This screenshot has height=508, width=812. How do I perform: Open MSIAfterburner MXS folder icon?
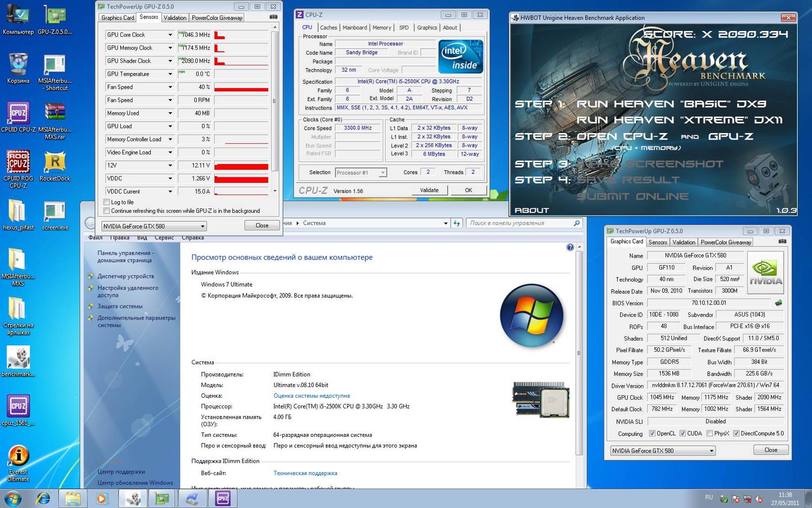[x=18, y=267]
